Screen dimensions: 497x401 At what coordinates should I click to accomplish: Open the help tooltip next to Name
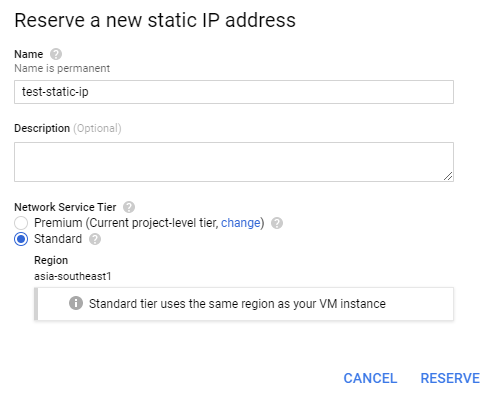point(56,54)
